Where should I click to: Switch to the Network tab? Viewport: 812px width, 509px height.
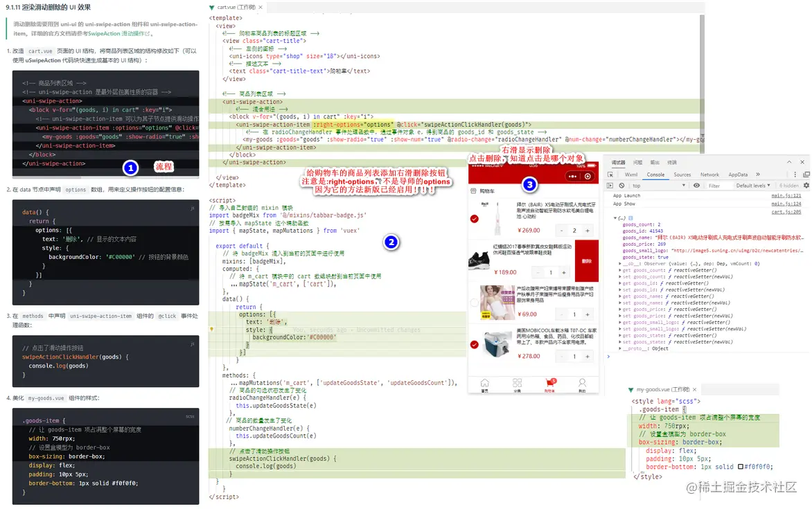709,175
